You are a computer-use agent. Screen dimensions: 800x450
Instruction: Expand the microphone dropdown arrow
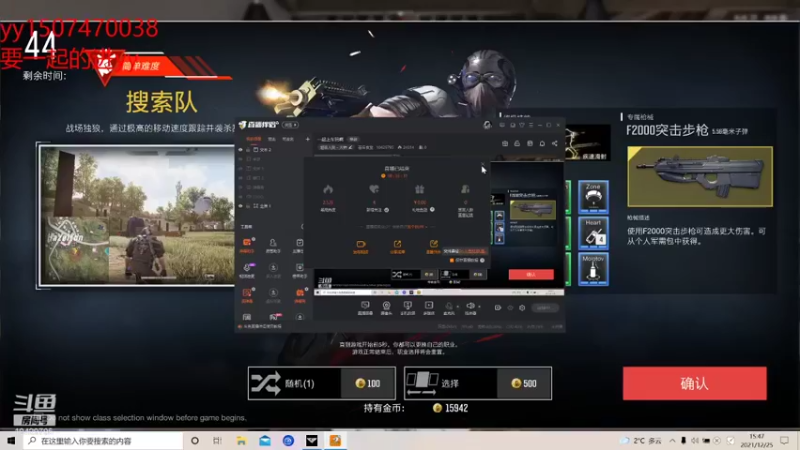[457, 307]
